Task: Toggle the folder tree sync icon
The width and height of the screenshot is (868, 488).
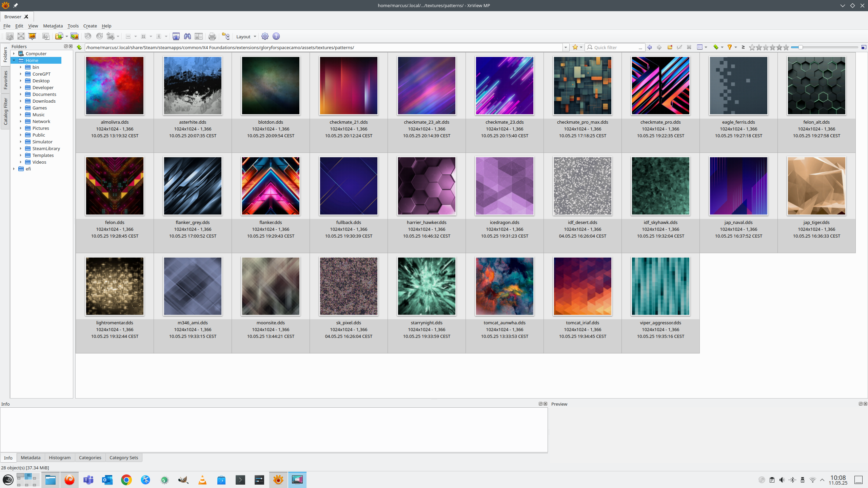Action: coord(226,36)
